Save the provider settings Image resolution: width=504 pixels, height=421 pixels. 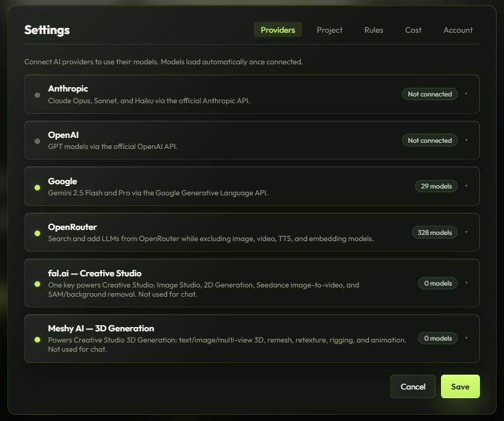(x=460, y=386)
